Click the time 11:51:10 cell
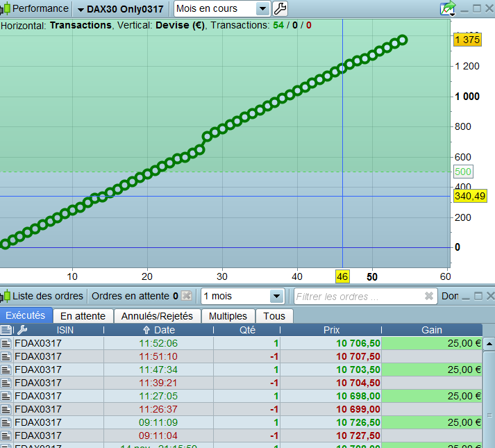495x448 pixels. click(158, 357)
